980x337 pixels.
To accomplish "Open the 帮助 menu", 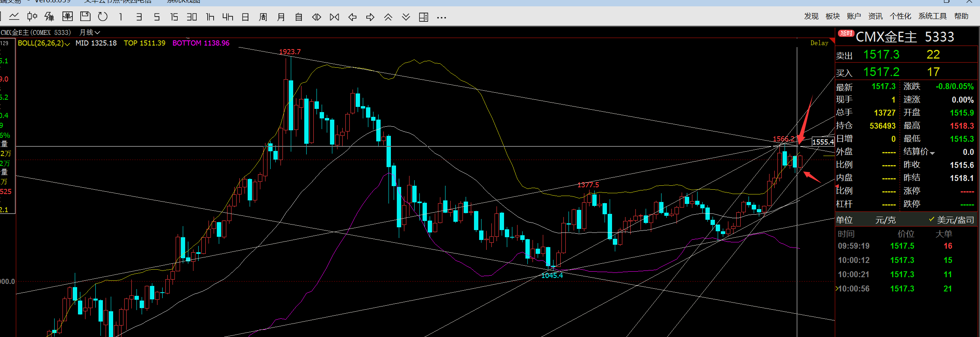I will pos(961,16).
